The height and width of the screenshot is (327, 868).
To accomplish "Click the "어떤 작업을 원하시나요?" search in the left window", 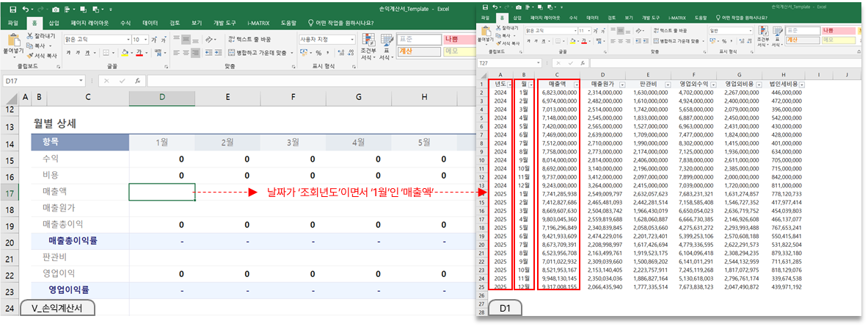I will tap(341, 23).
